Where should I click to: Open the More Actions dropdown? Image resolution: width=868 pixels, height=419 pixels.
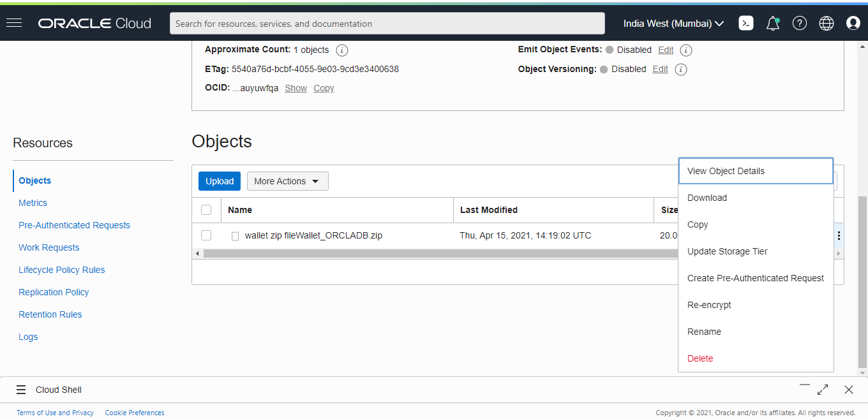click(288, 181)
